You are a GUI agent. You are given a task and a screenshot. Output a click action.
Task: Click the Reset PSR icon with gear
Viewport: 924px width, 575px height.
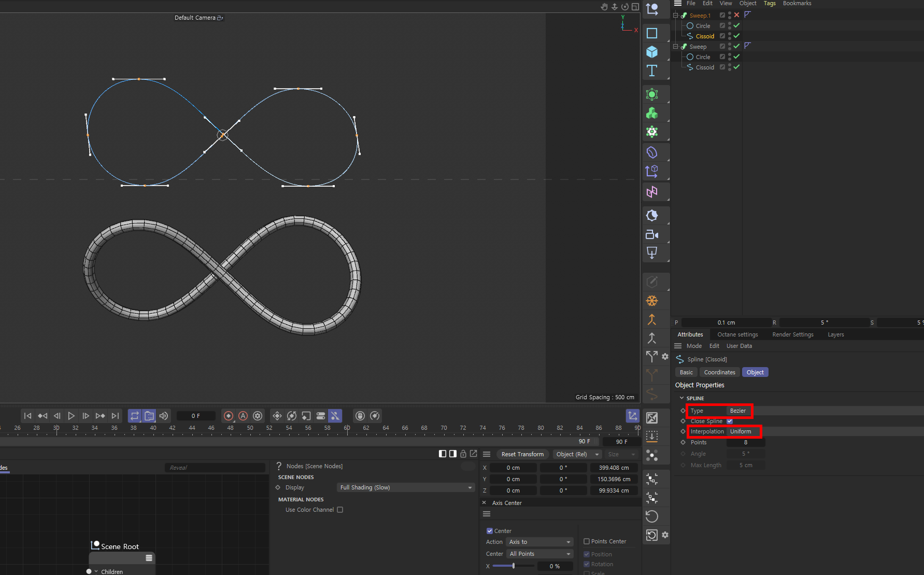tap(652, 535)
